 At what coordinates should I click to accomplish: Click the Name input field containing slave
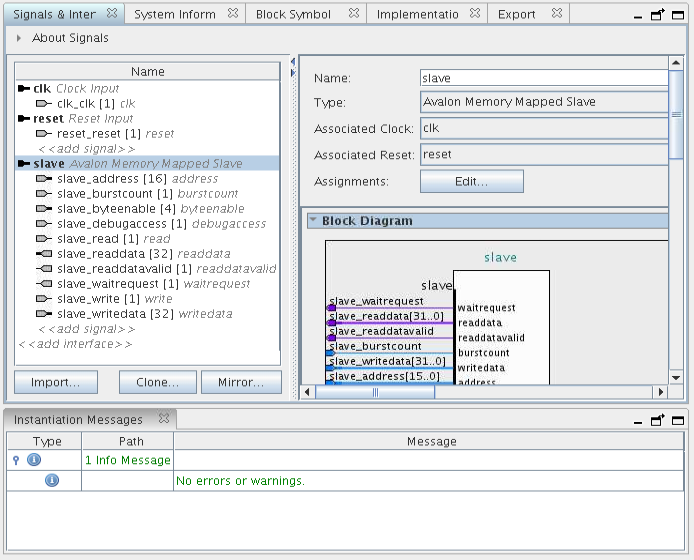(x=543, y=78)
